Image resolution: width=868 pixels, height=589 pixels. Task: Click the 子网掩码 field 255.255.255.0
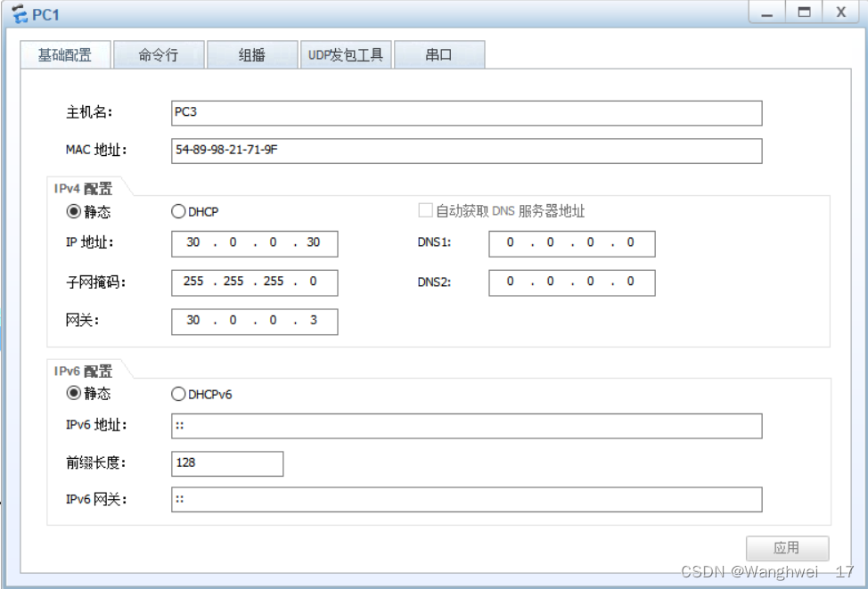(255, 282)
